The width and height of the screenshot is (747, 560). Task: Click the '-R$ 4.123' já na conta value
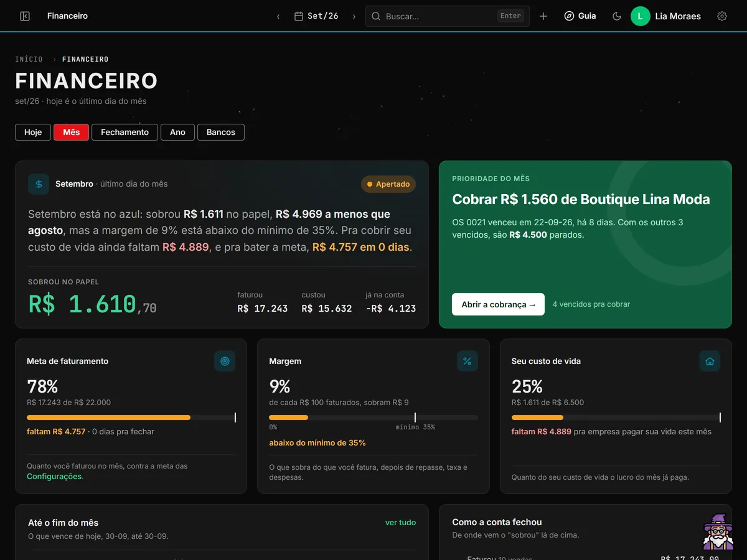(390, 309)
